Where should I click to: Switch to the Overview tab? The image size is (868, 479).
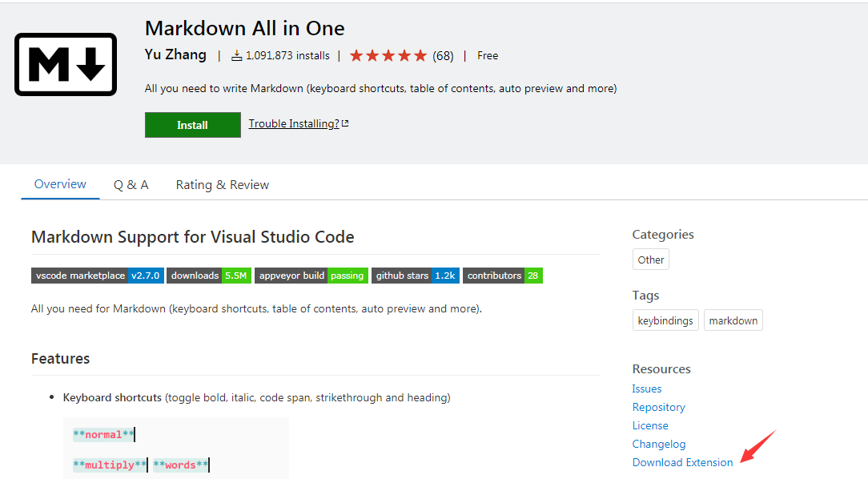coord(60,184)
